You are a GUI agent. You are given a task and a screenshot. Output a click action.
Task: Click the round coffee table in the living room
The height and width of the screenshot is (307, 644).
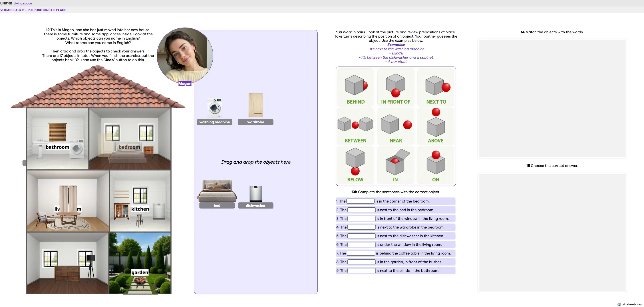coord(68,218)
